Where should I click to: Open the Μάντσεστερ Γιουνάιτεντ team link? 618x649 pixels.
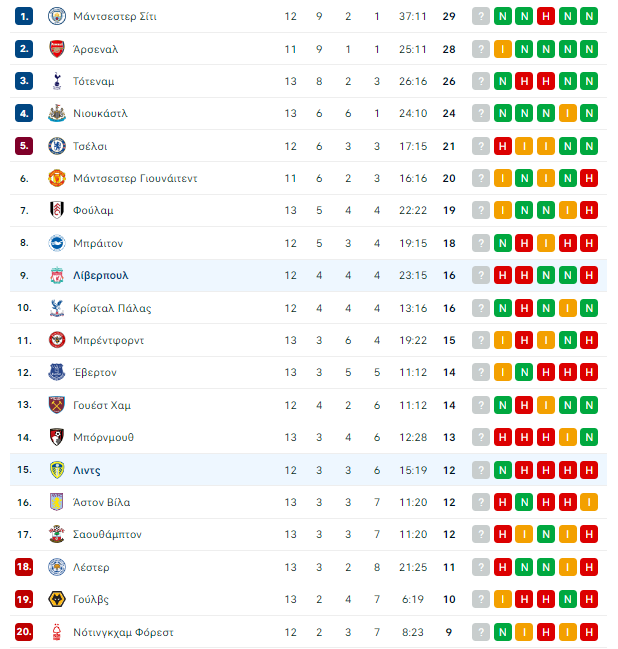tap(135, 178)
